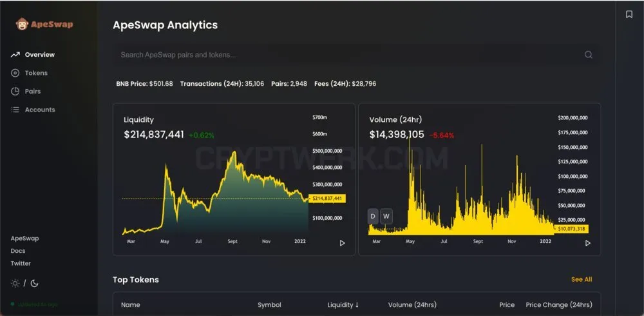This screenshot has height=316, width=644.
Task: Click See All for Top Tokens
Action: (582, 279)
